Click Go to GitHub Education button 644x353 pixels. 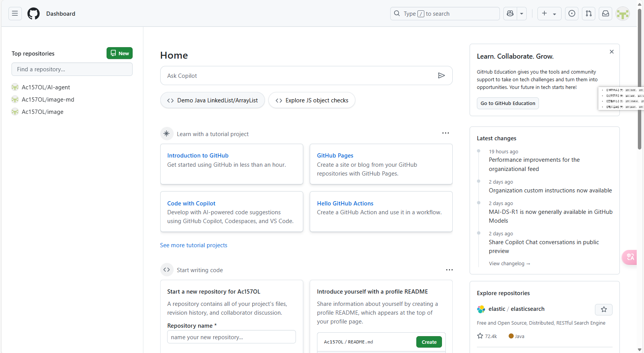coord(508,103)
